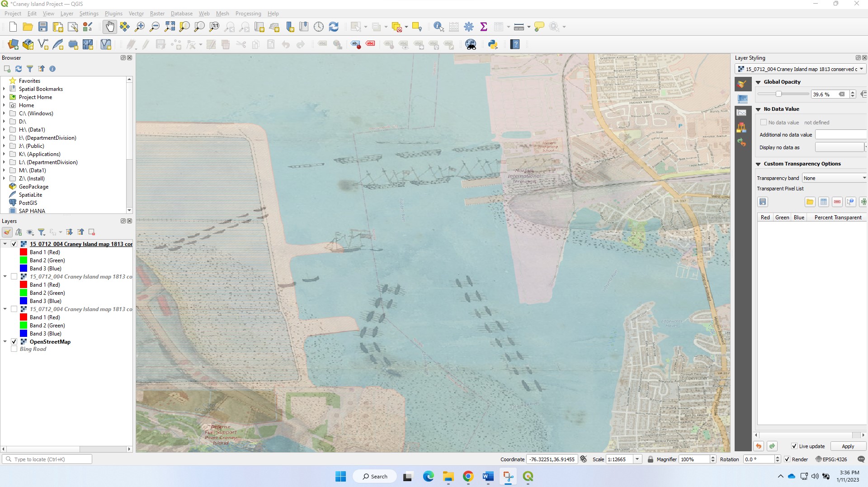This screenshot has height=487, width=868.
Task: Toggle visibility of OpenStreetMap layer
Action: click(x=14, y=342)
